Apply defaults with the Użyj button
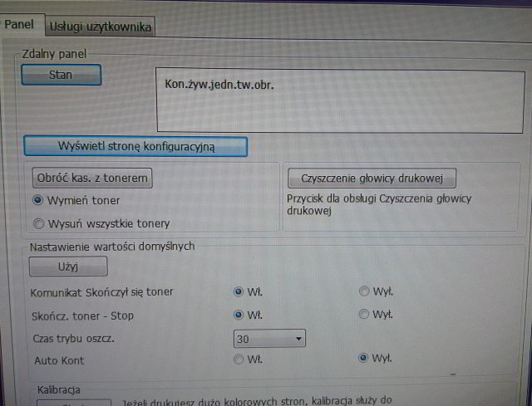This screenshot has height=406, width=532. coord(68,267)
